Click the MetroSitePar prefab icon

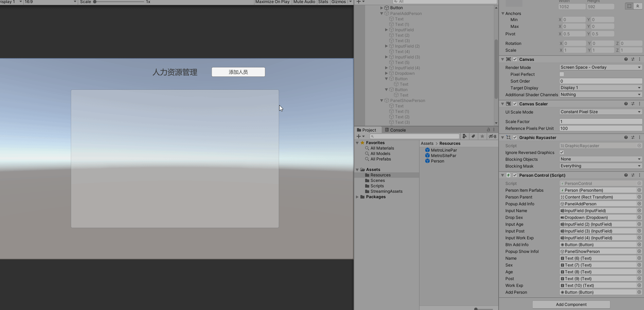point(427,156)
